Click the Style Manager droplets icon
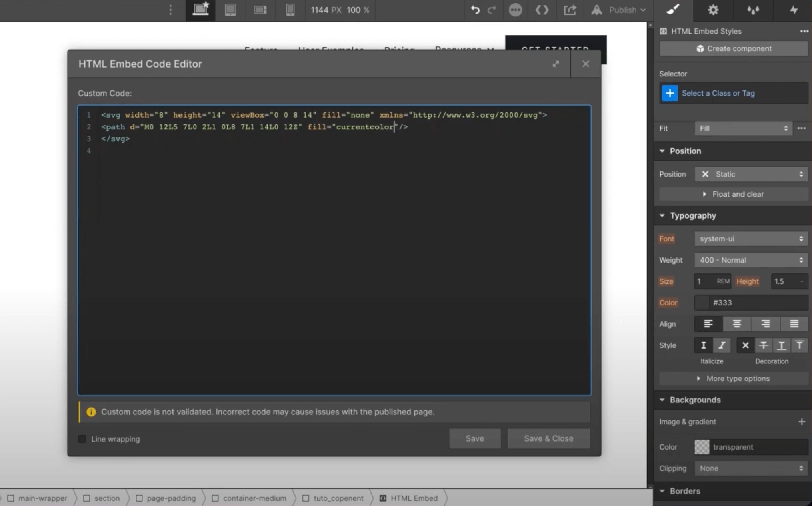 coord(753,10)
